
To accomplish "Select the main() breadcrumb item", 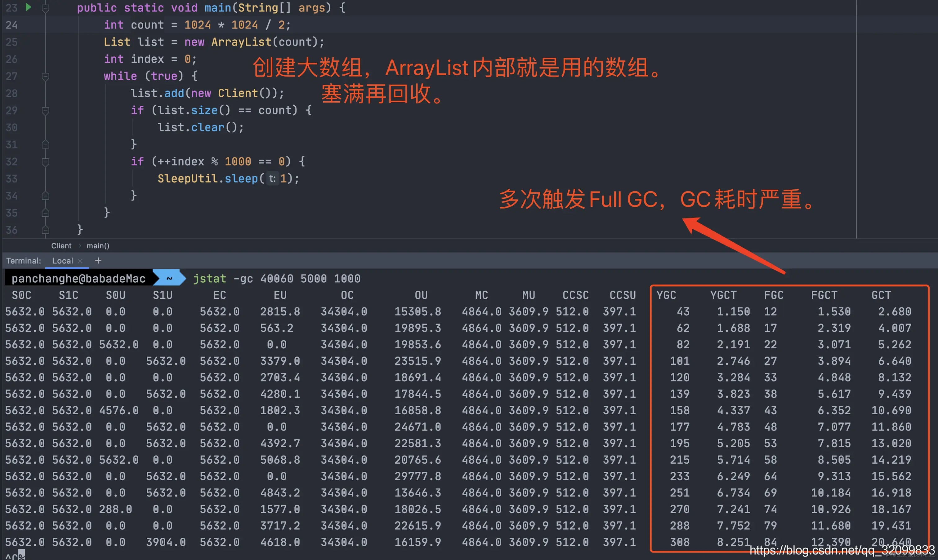I will pos(98,246).
